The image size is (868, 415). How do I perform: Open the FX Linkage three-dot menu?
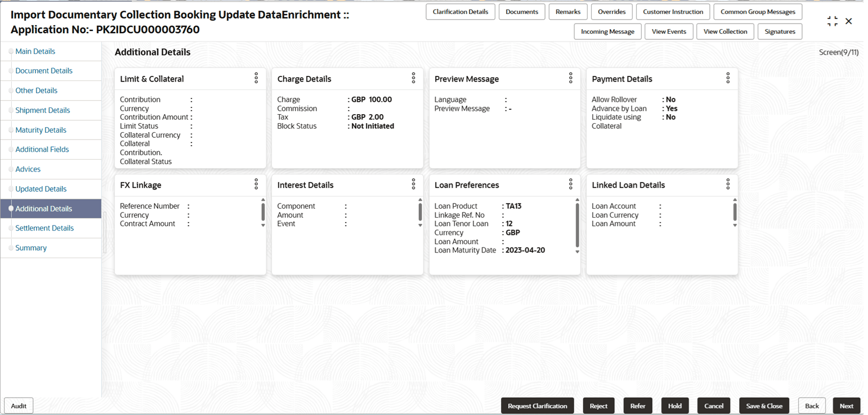click(256, 184)
